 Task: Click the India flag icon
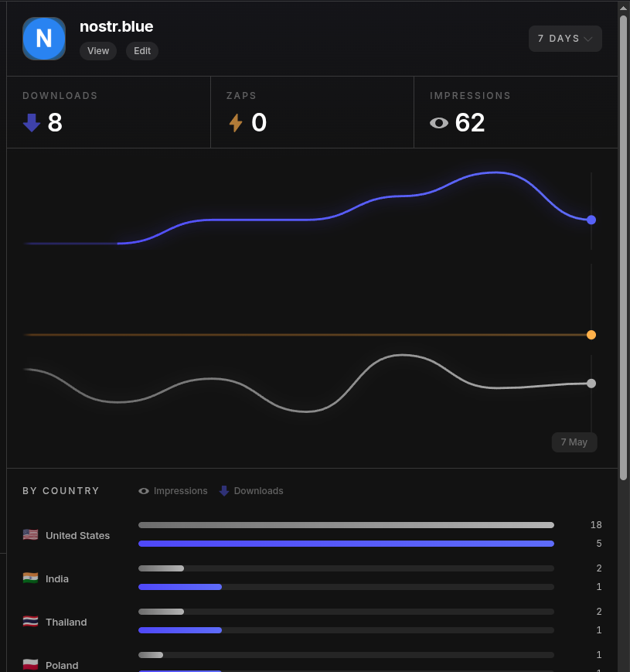30,578
